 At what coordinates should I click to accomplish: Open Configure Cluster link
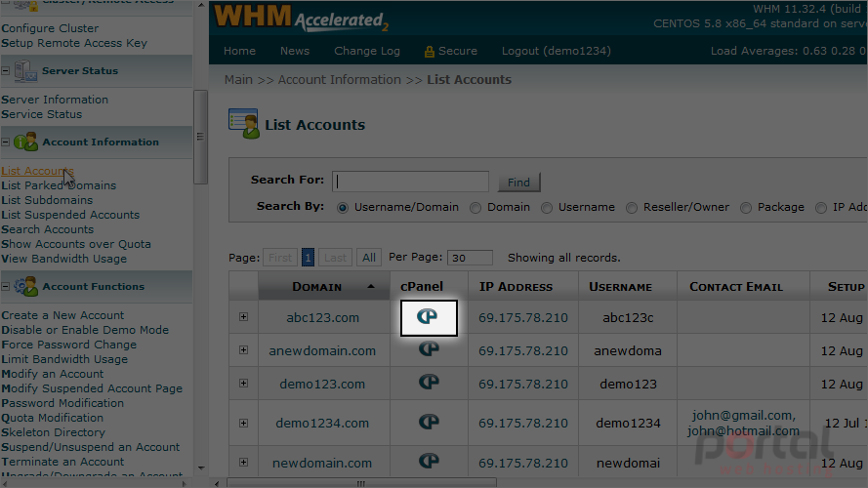coord(50,28)
